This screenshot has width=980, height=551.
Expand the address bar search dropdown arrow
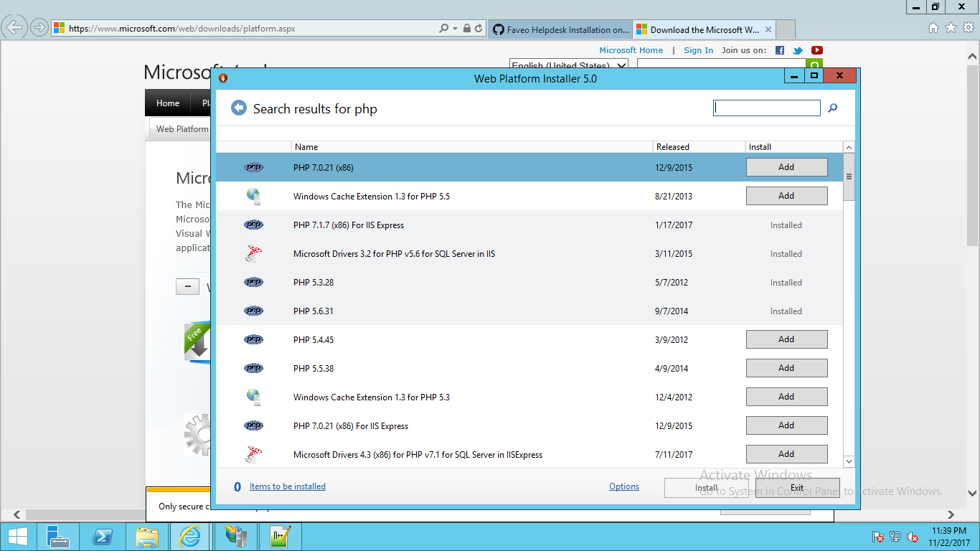coord(455,29)
